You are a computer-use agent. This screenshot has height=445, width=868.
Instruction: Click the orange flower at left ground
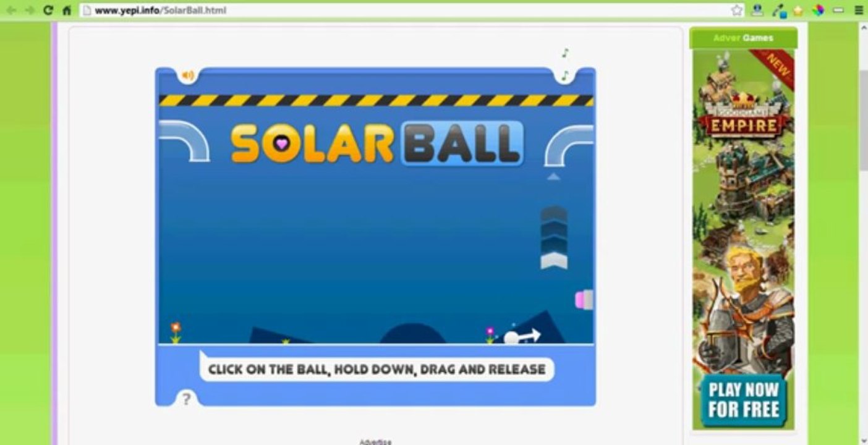(176, 333)
